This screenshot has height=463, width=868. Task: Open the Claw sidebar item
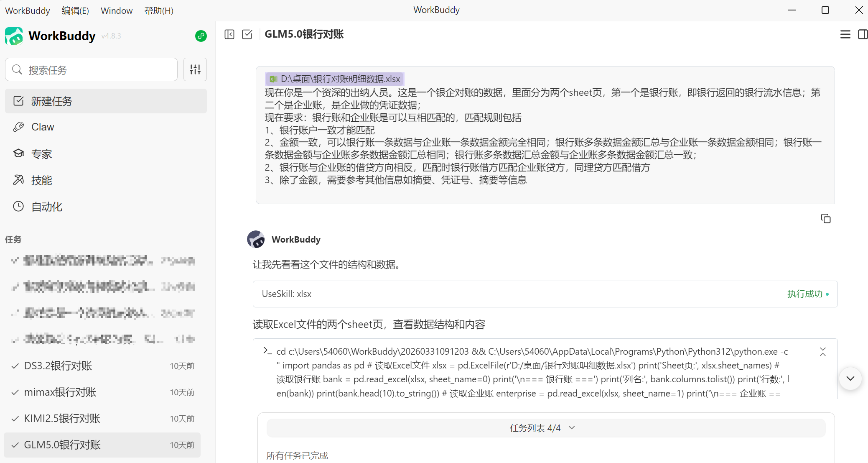[x=43, y=127]
